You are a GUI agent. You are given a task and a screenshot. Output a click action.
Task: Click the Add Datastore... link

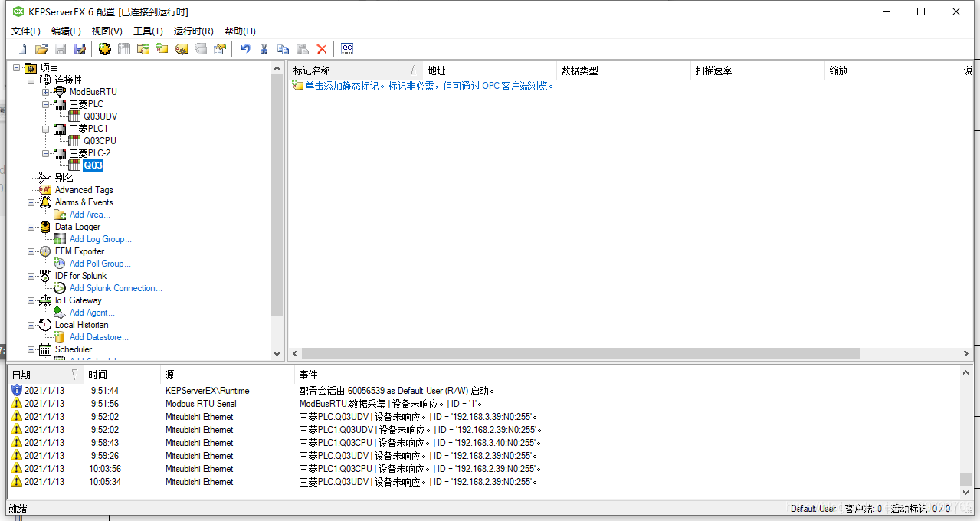pos(99,337)
